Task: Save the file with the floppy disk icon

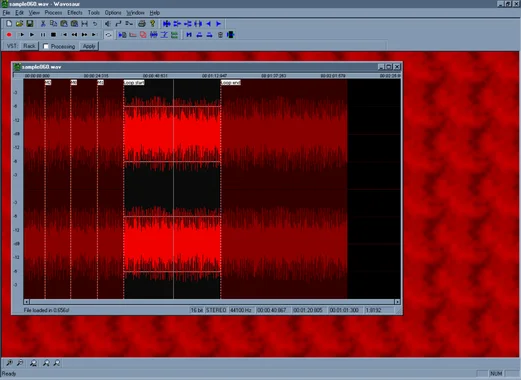Action: (x=30, y=24)
